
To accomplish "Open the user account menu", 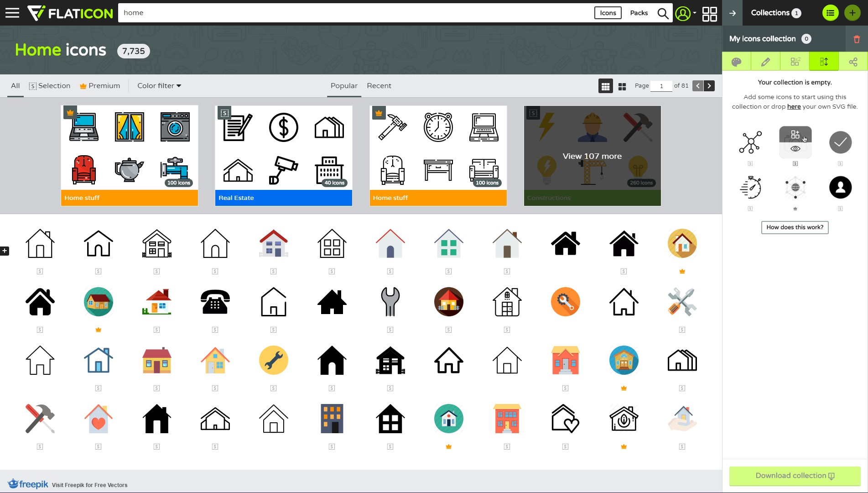I will click(682, 13).
